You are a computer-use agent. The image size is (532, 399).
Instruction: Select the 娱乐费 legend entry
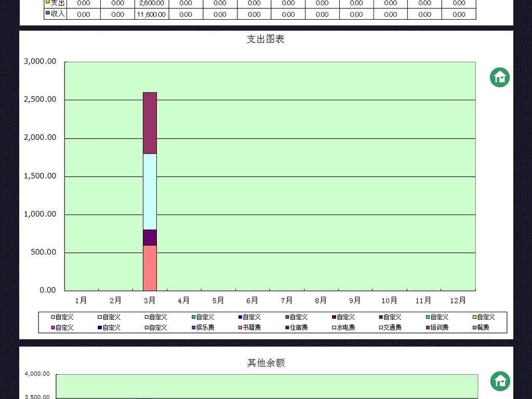coord(203,327)
